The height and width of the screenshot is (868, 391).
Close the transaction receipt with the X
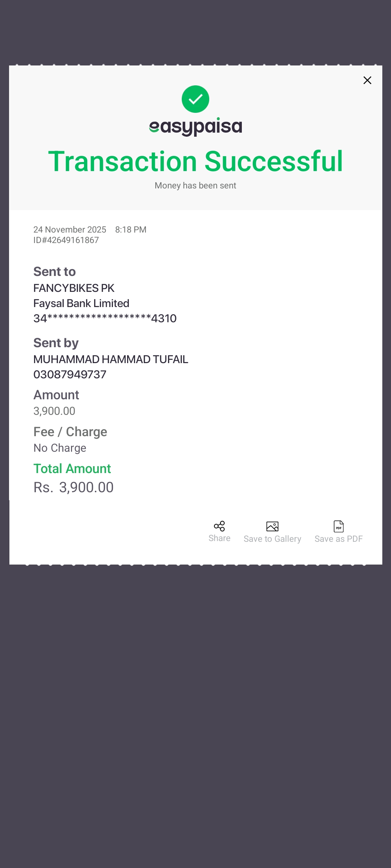point(367,80)
